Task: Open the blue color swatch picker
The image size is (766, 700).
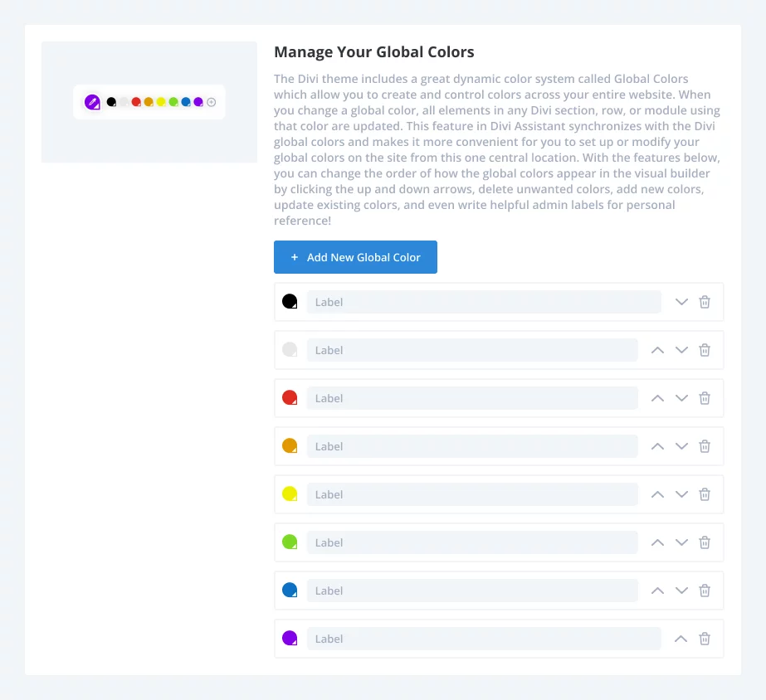Action: [290, 591]
